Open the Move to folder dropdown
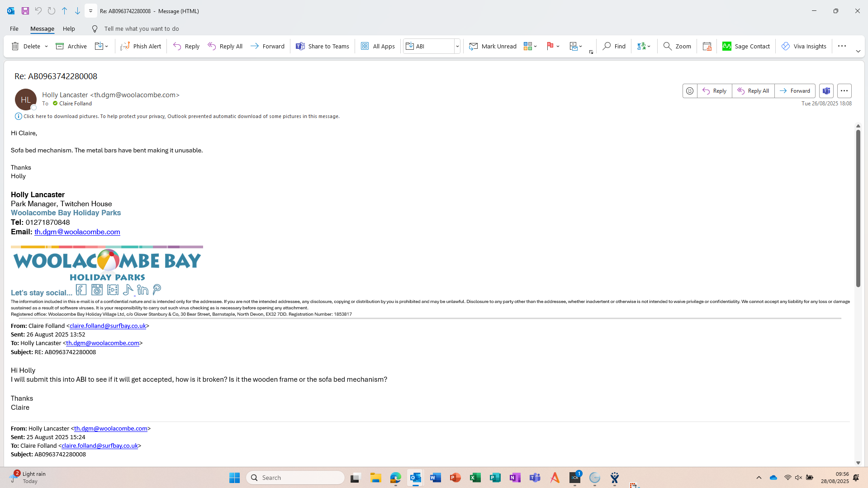The image size is (868, 488). point(102,46)
